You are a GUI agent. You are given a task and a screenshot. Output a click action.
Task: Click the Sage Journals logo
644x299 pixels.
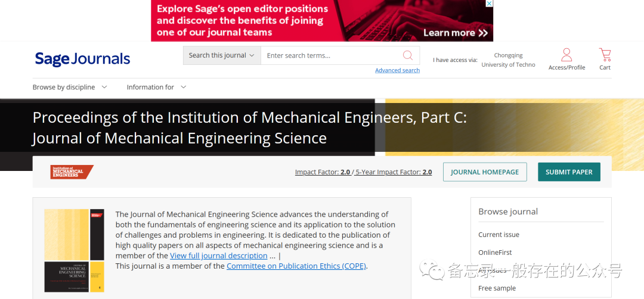tap(82, 59)
